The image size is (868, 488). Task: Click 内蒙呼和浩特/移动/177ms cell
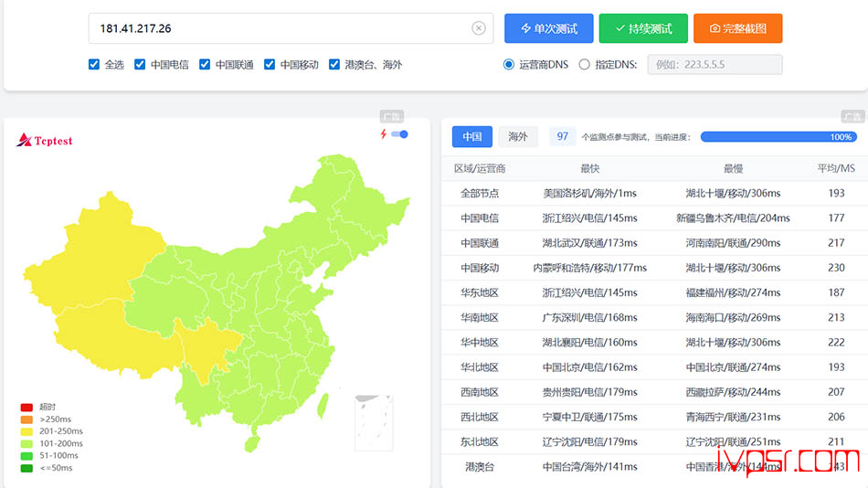pos(590,268)
